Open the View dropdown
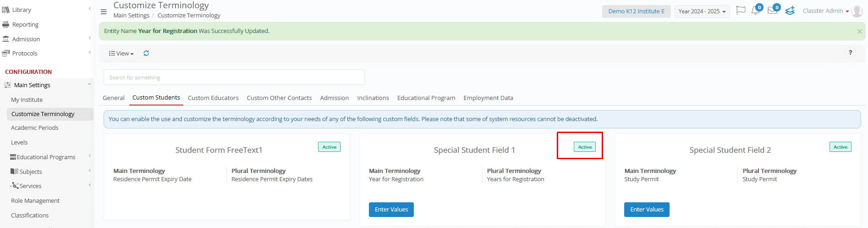Image resolution: width=868 pixels, height=228 pixels. tap(121, 53)
